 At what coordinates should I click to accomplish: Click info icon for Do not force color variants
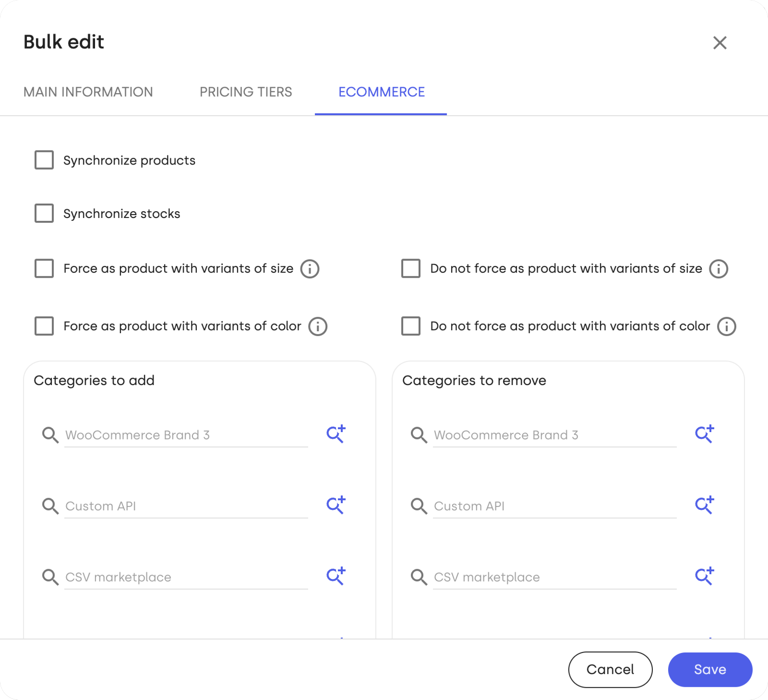point(726,326)
